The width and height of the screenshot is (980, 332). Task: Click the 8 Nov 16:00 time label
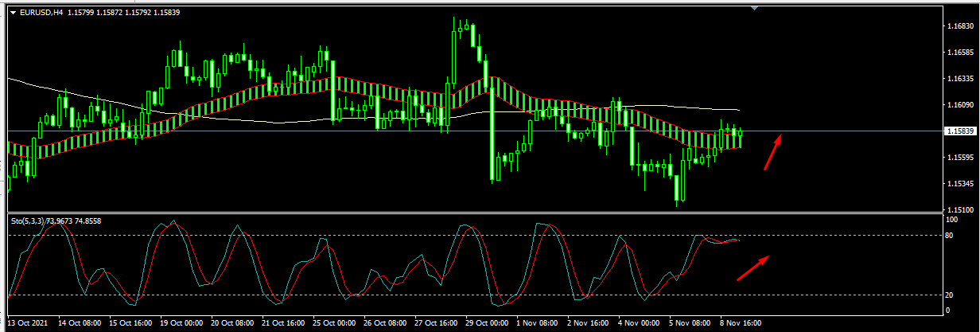tap(741, 323)
